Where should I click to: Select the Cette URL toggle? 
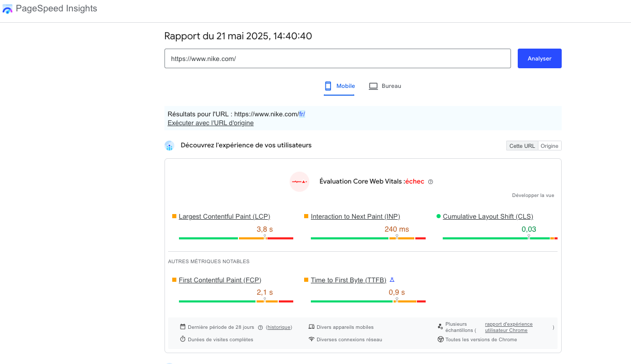coord(522,146)
